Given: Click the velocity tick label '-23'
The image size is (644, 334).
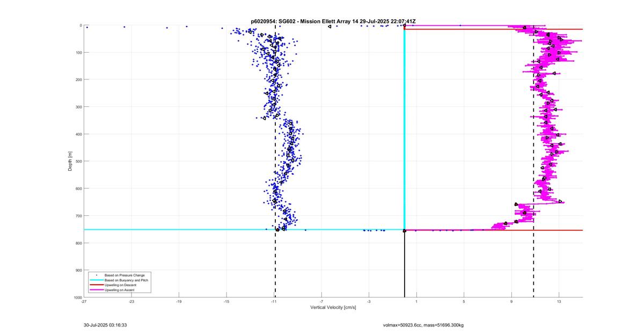Looking at the screenshot, I should coord(131,302).
